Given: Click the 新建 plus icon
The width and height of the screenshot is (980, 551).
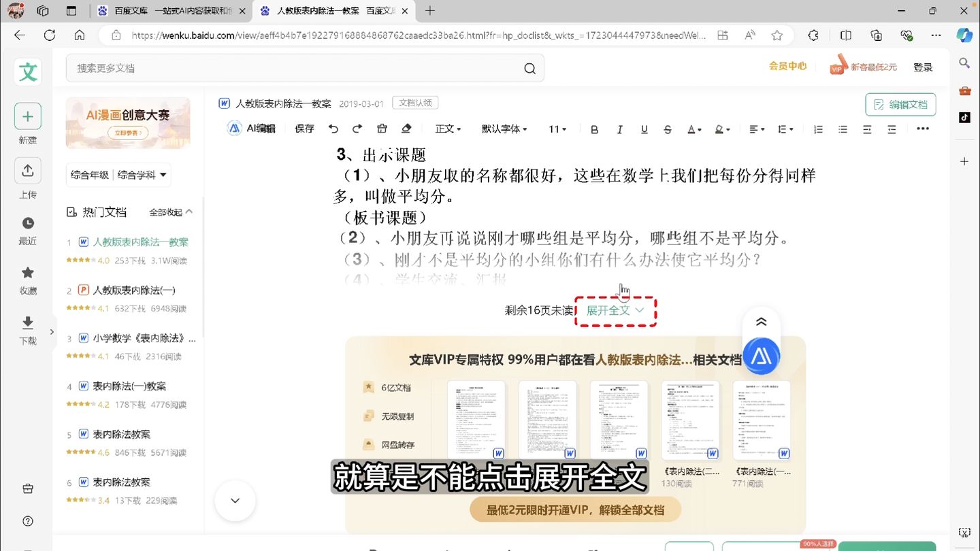Looking at the screenshot, I should (28, 116).
